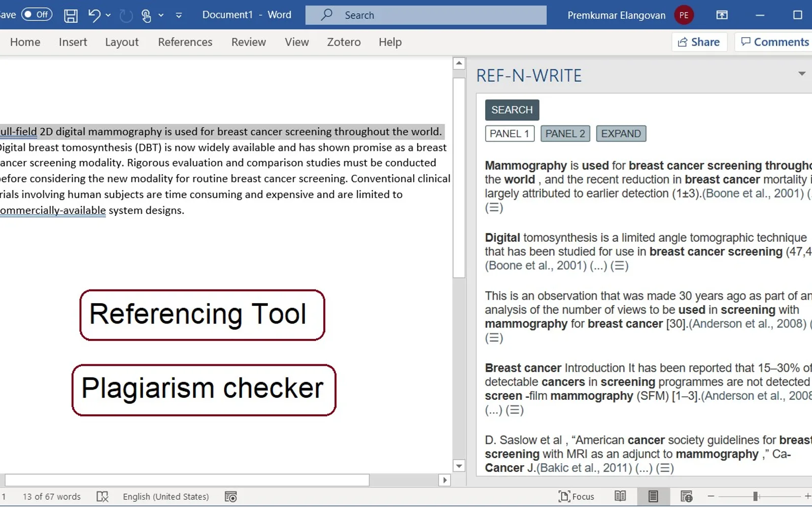Open the Home ribbon tab
The width and height of the screenshot is (812, 508).
tap(25, 42)
